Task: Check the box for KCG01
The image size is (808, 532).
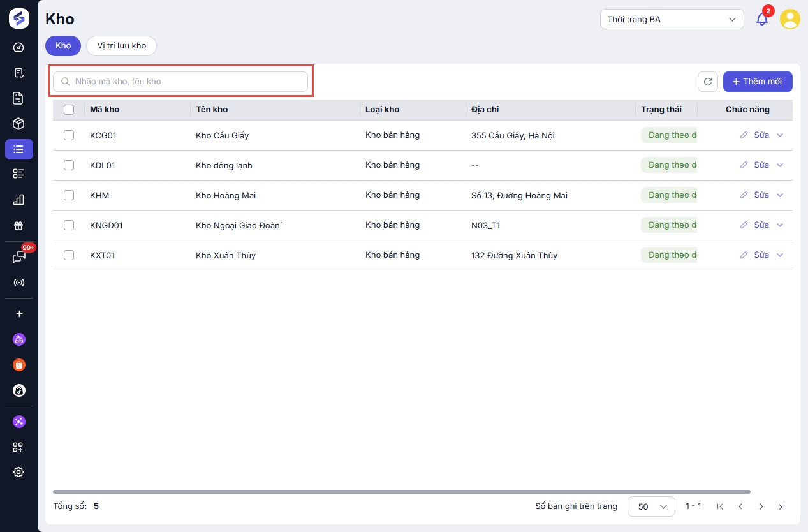Action: click(69, 135)
